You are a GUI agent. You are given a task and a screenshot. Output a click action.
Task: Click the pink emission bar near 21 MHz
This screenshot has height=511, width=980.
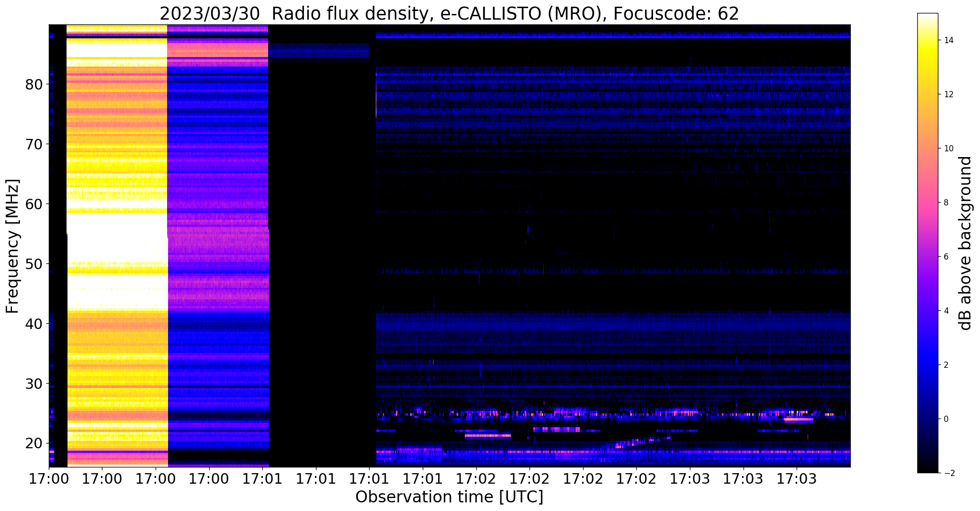pyautogui.click(x=488, y=436)
